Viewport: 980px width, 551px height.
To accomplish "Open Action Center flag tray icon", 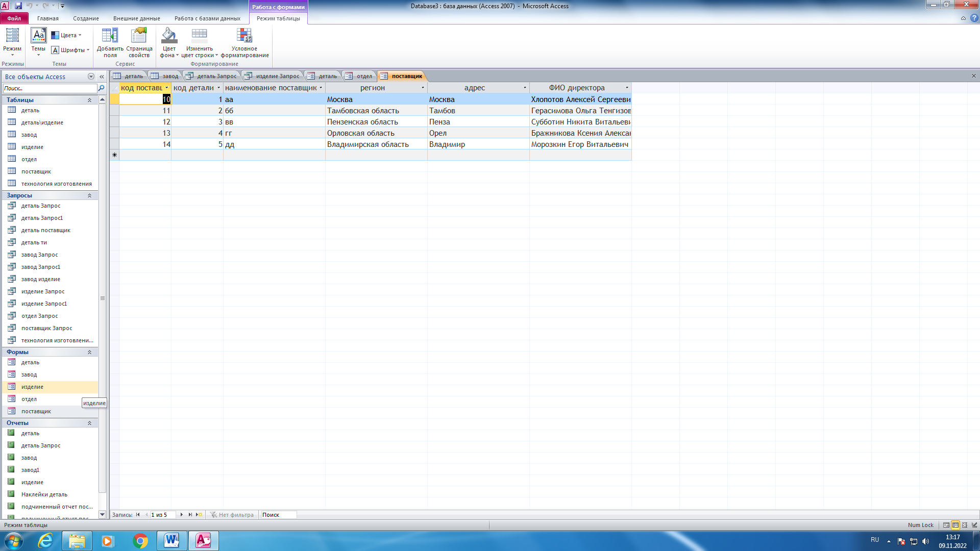I will tap(901, 541).
